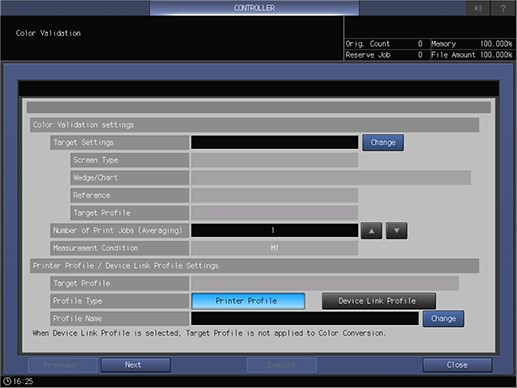Click the Color Validation settings header

254,125
